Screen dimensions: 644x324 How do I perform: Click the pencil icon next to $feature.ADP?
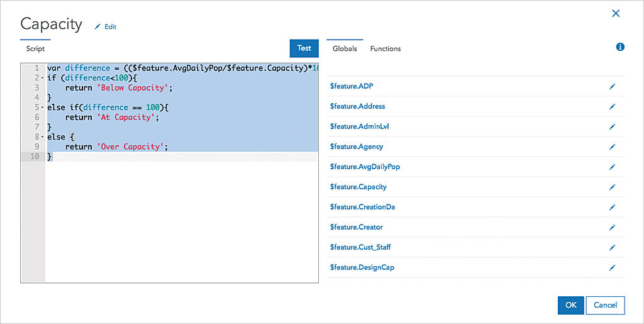[613, 86]
